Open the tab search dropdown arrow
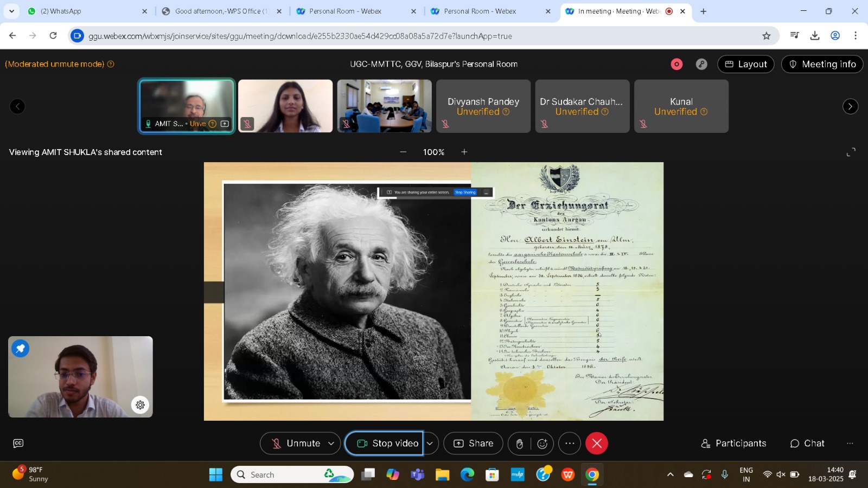868x488 pixels. 11,11
